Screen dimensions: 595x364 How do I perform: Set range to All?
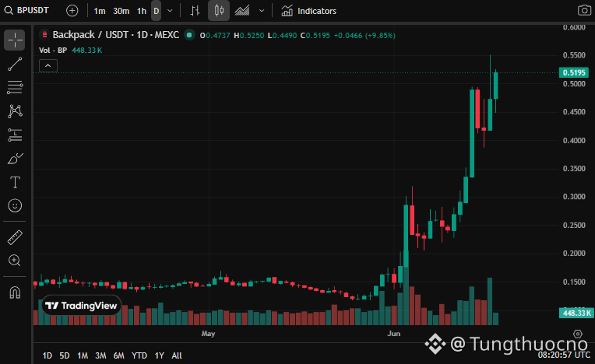[177, 355]
